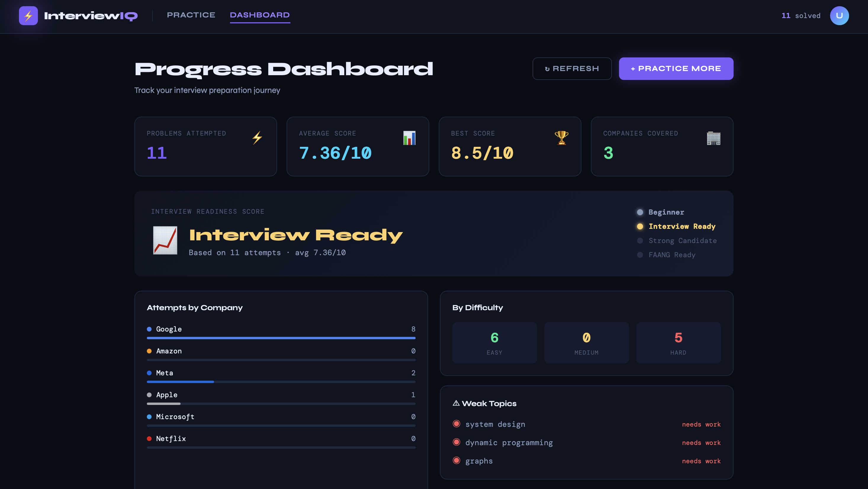Viewport: 868px width, 489px height.
Task: Click the Practice More button
Action: click(x=676, y=69)
